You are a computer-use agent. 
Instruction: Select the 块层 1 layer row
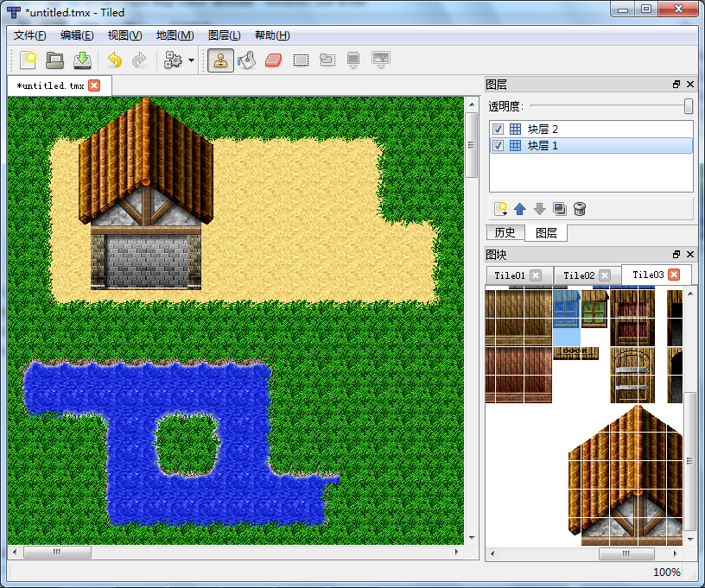(x=591, y=146)
